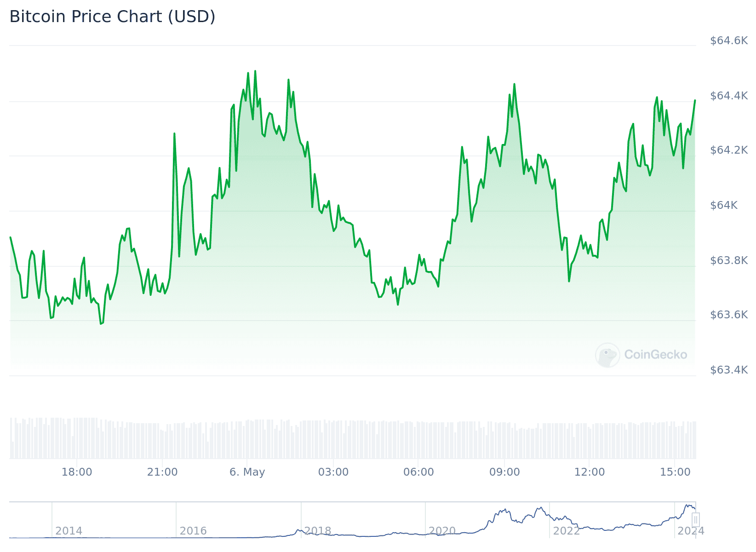
Task: Click the 09:00 time axis label
Action: pos(504,472)
